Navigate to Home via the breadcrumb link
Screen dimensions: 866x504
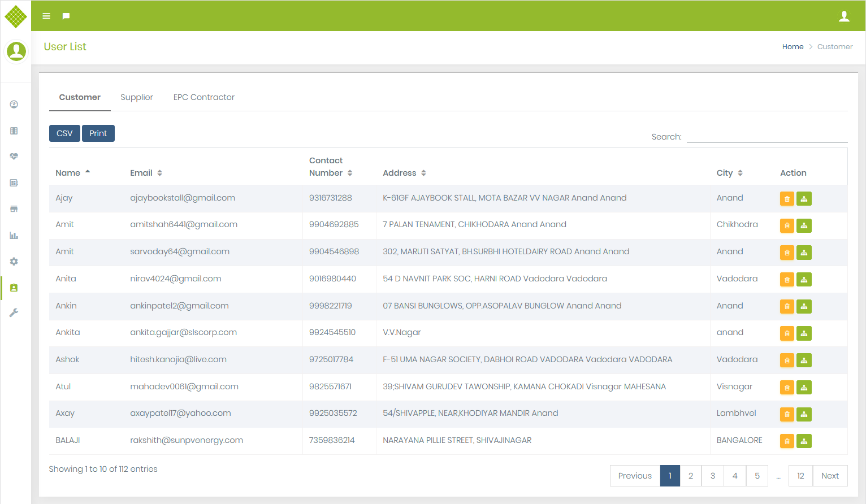point(793,46)
